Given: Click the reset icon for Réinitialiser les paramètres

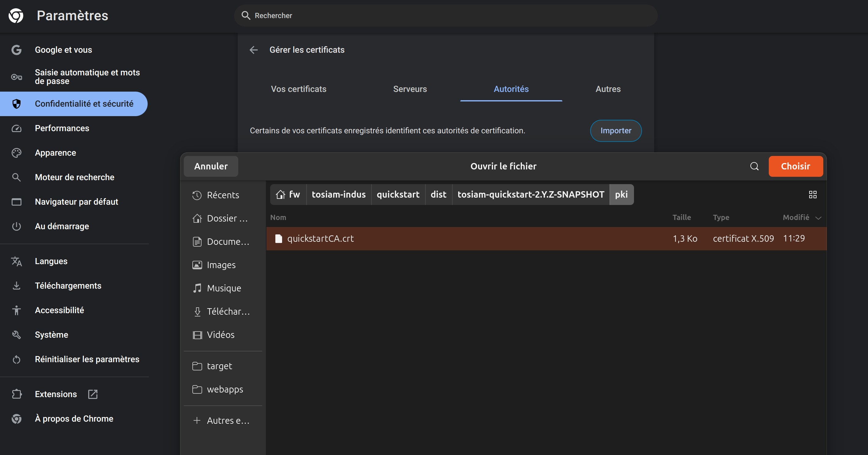Looking at the screenshot, I should coord(17,360).
